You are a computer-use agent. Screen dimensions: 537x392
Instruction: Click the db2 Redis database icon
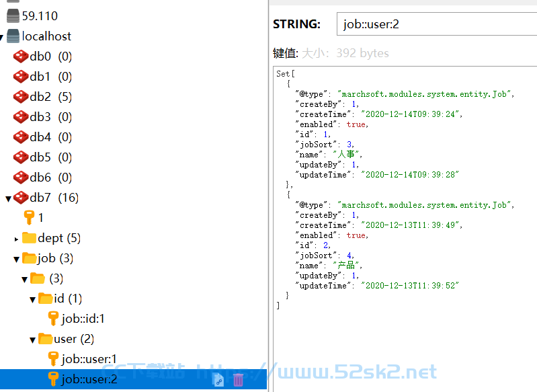click(x=21, y=97)
